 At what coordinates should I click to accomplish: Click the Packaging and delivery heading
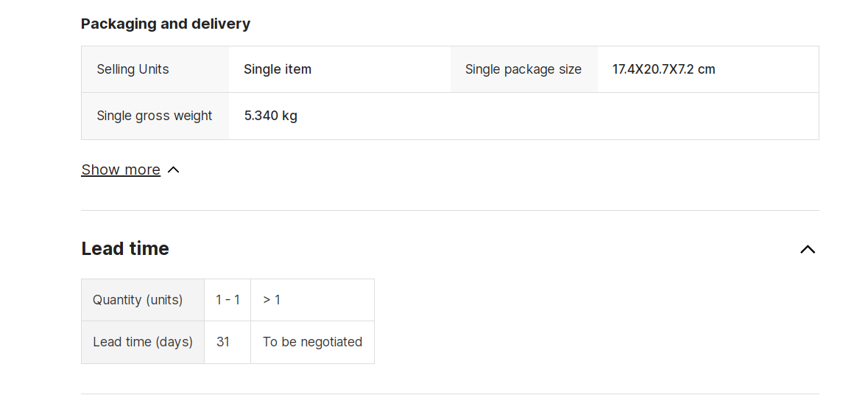coord(166,24)
